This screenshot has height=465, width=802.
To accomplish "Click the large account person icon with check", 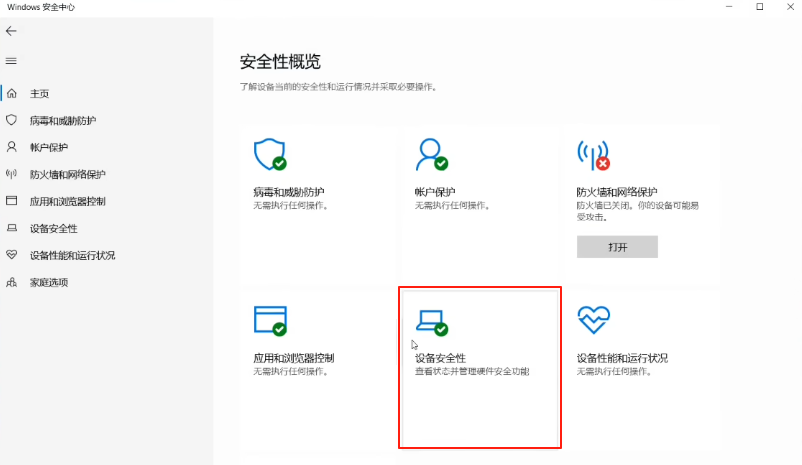I will coord(432,154).
